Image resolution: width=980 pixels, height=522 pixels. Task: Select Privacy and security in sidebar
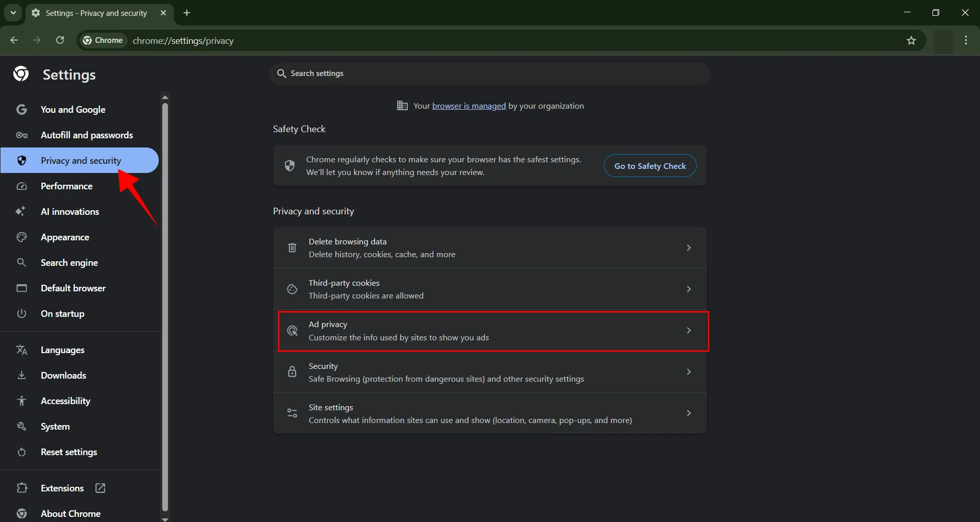[x=80, y=161]
